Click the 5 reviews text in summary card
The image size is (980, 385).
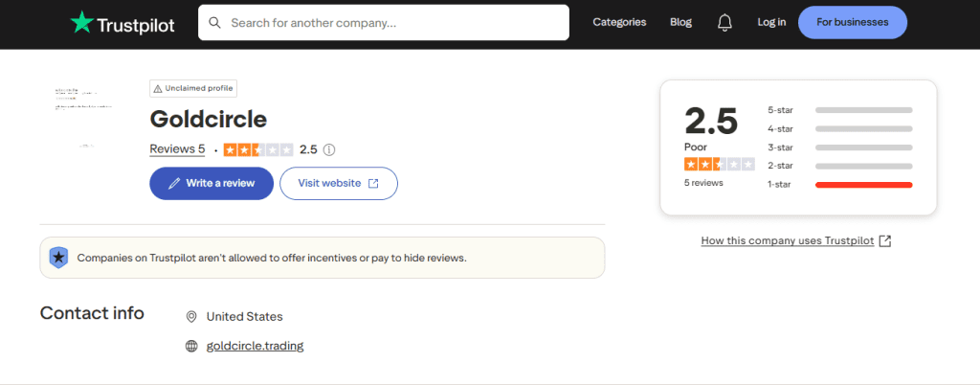point(703,183)
